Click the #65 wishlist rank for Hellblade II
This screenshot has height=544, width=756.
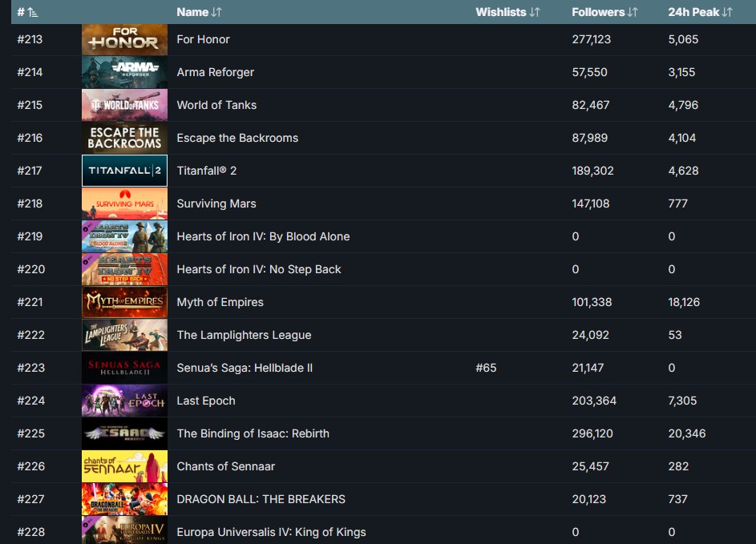pyautogui.click(x=486, y=368)
